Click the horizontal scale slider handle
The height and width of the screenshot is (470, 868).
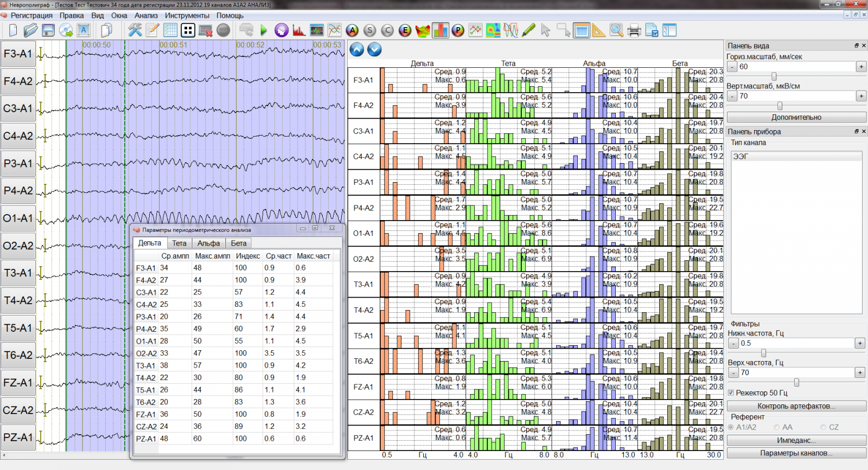tap(774, 76)
